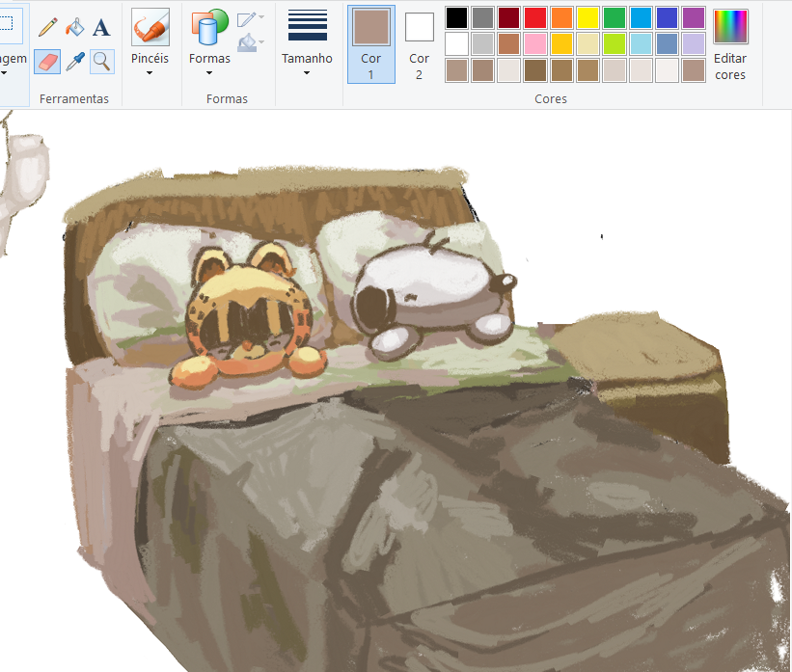792x672 pixels.
Task: Open the Imagem group dropdown arrow
Action: tap(4, 73)
